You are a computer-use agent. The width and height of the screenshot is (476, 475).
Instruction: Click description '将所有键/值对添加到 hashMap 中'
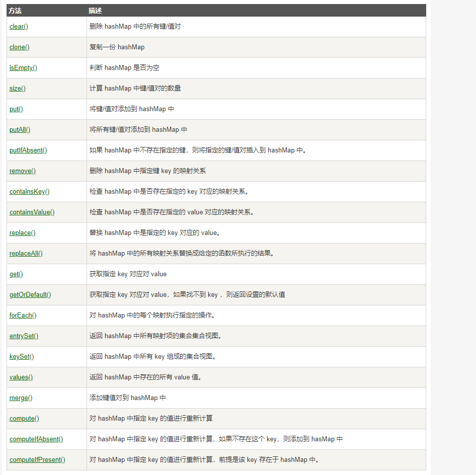click(138, 130)
